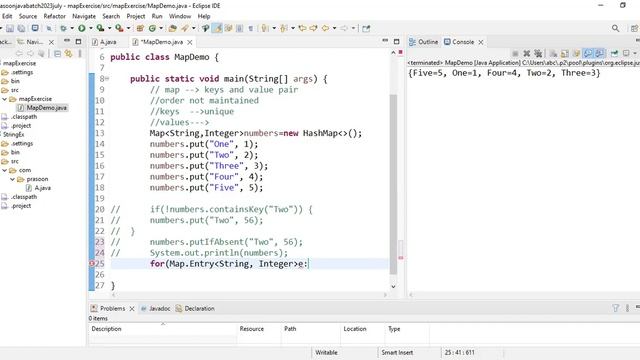
Task: Minimize the Package Explorer view
Action: [67, 40]
